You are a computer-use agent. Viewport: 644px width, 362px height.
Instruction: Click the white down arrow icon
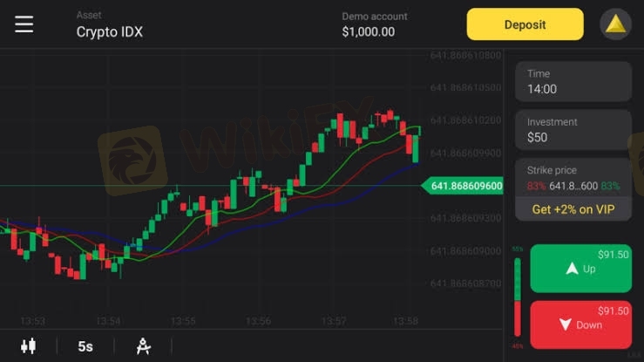[x=566, y=324]
